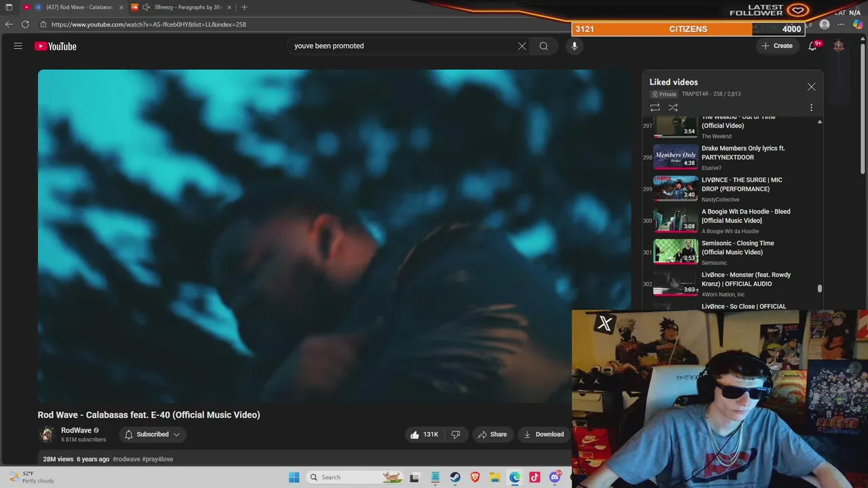
Task: Like the Rod Wave Calabasas video
Action: point(423,434)
